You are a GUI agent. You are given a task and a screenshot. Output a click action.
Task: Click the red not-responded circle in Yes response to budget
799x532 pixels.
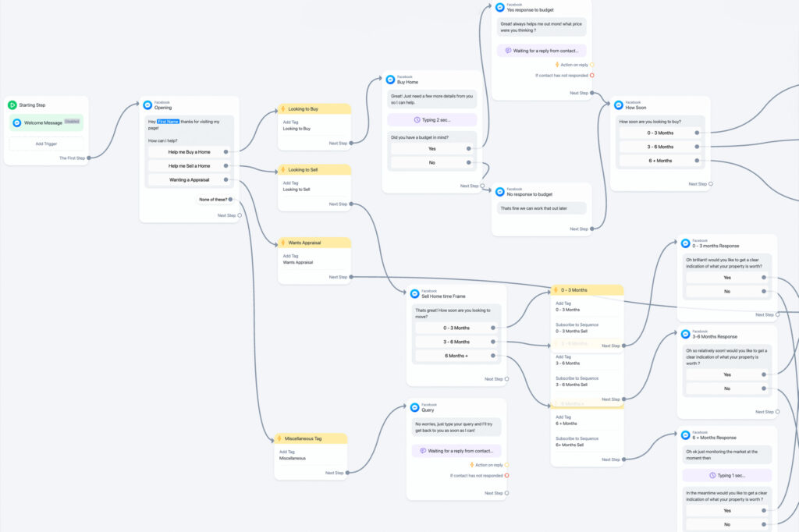(592, 76)
